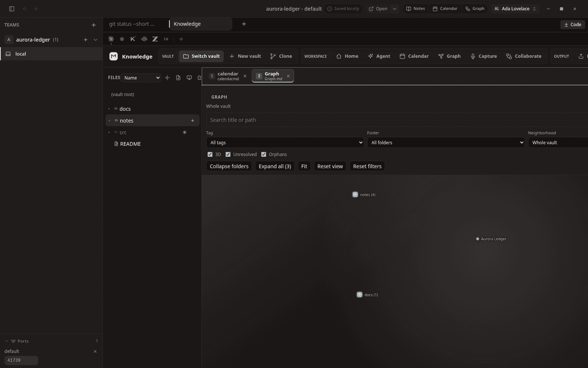
Task: Click the Reset view button
Action: coord(330,166)
